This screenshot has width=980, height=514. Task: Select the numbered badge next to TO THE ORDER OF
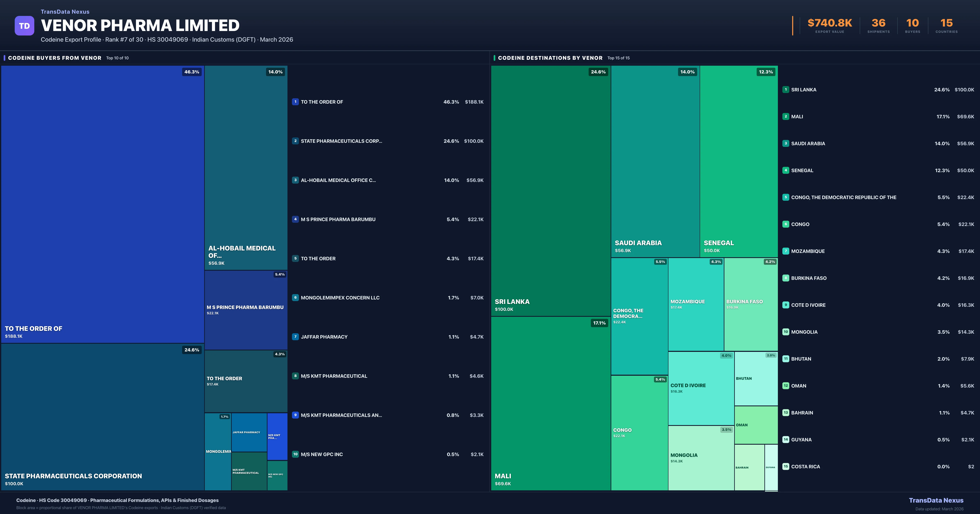[x=296, y=102]
